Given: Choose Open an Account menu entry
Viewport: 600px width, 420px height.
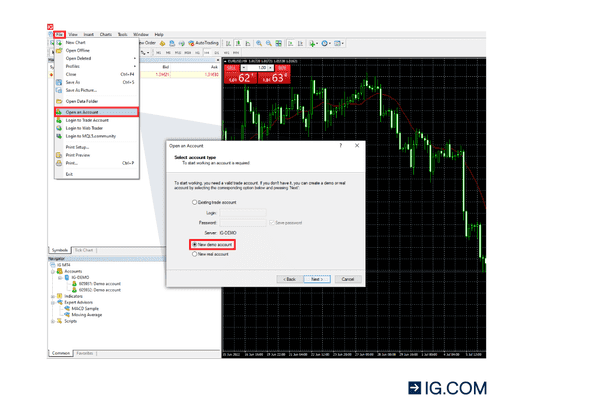Looking at the screenshot, I should coord(96,112).
